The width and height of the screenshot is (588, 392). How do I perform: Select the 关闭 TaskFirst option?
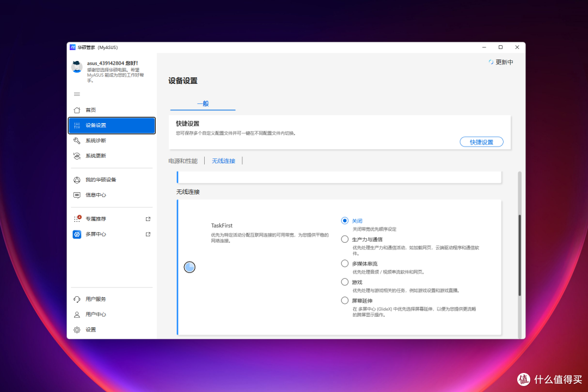click(345, 220)
